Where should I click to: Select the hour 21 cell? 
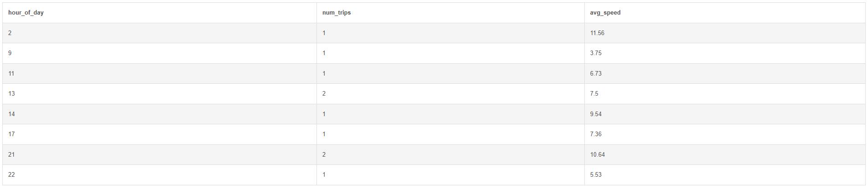tap(11, 154)
